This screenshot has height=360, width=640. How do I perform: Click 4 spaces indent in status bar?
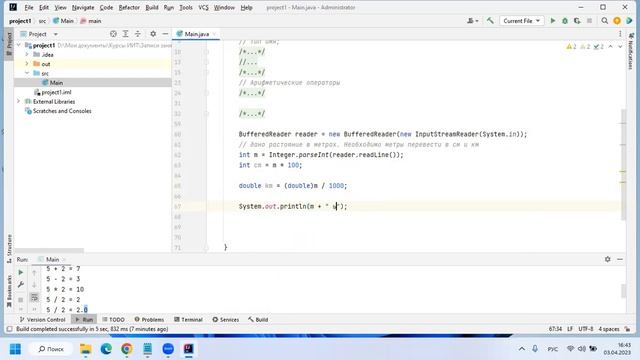click(x=609, y=329)
